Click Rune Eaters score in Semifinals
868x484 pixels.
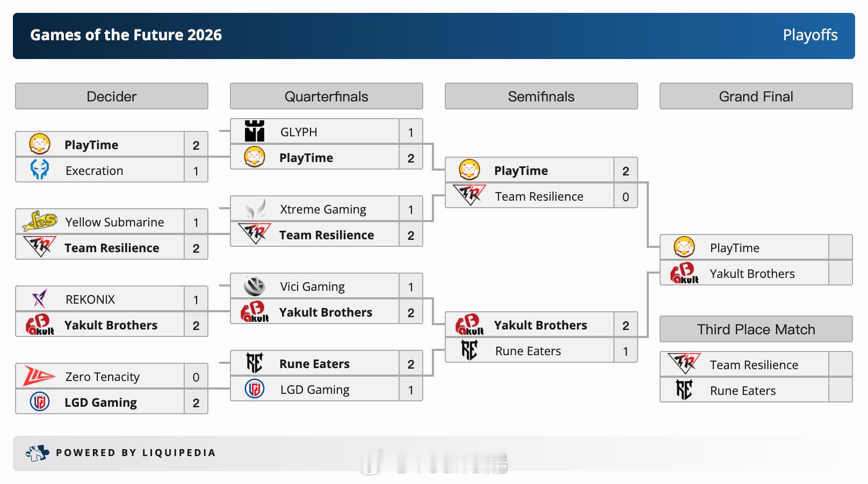click(x=626, y=351)
